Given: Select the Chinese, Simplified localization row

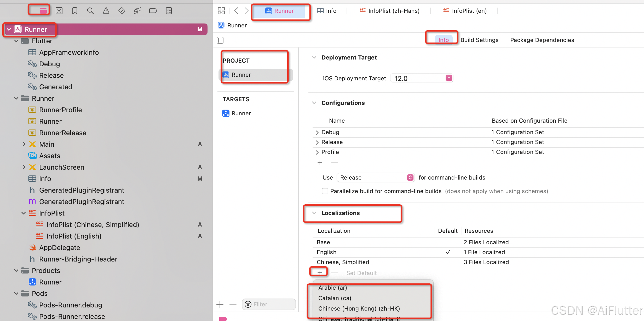Looking at the screenshot, I should click(478, 262).
